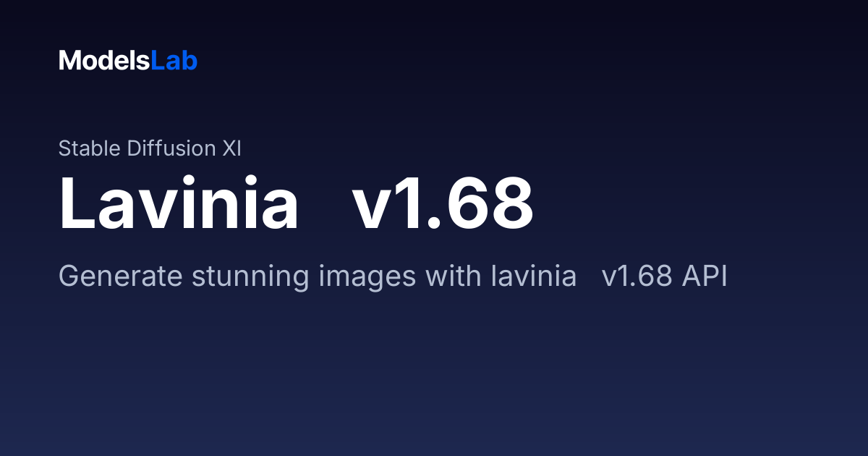Click the large "v1.68" version in title
Image resolution: width=868 pixels, height=456 pixels.
(443, 203)
